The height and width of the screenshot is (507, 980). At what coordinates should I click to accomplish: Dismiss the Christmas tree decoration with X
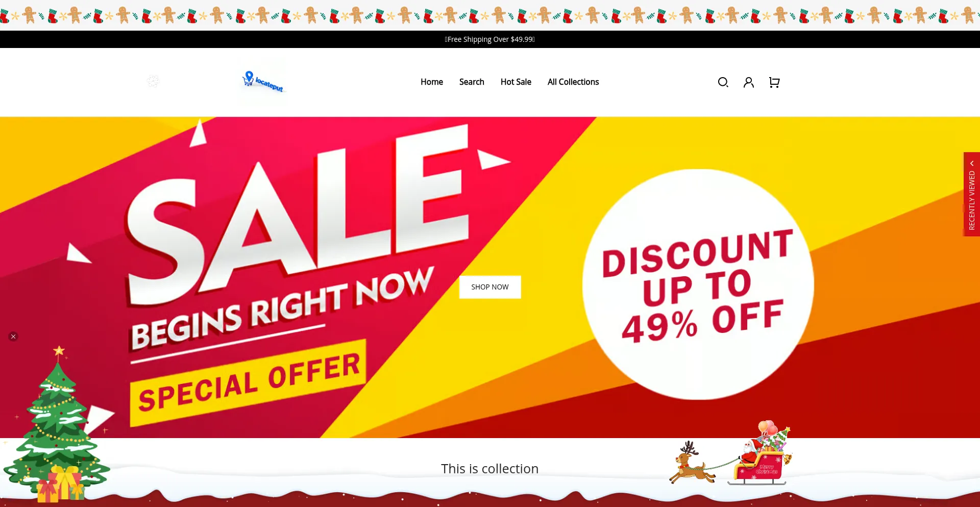coord(13,336)
